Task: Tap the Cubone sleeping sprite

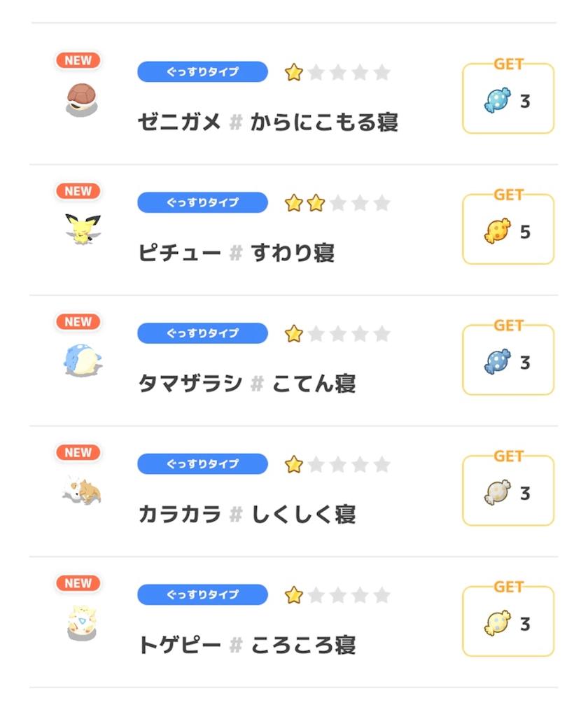Action: [82, 491]
